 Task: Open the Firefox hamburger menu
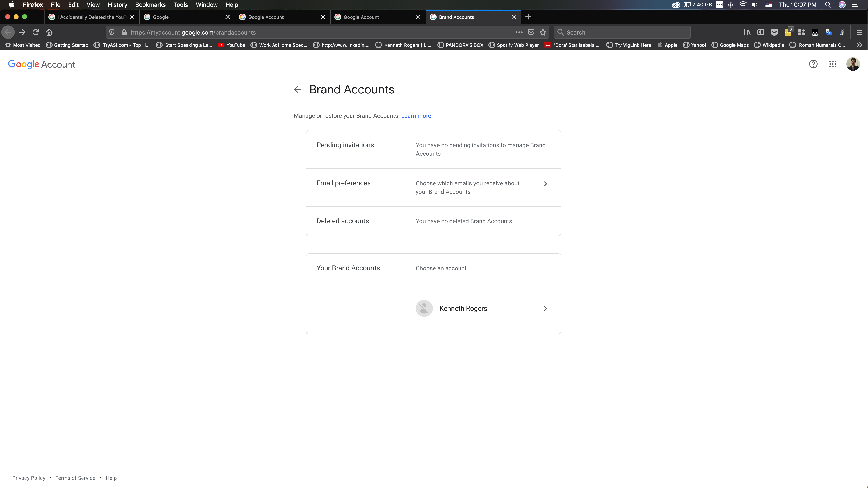pos(859,32)
